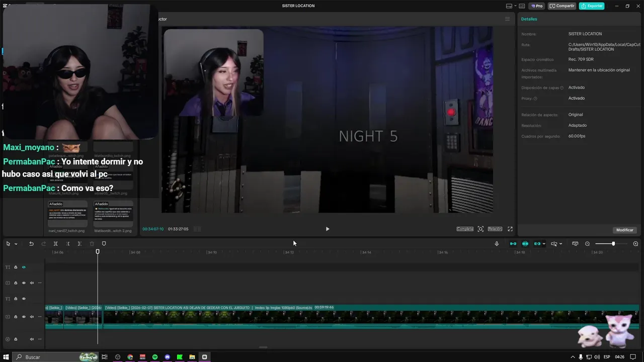Select nani_nani07_twitch.png media thumbnail
The width and height of the screenshot is (644, 362).
pos(67,214)
